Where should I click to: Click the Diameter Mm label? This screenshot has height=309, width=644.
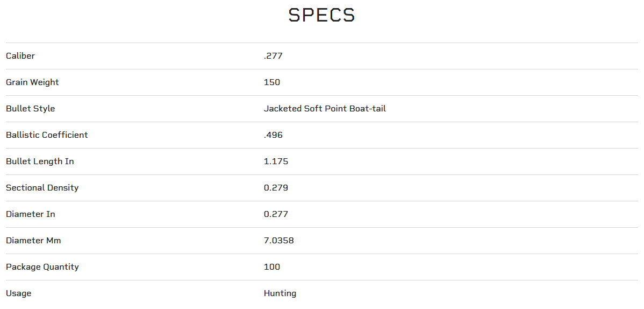click(33, 241)
